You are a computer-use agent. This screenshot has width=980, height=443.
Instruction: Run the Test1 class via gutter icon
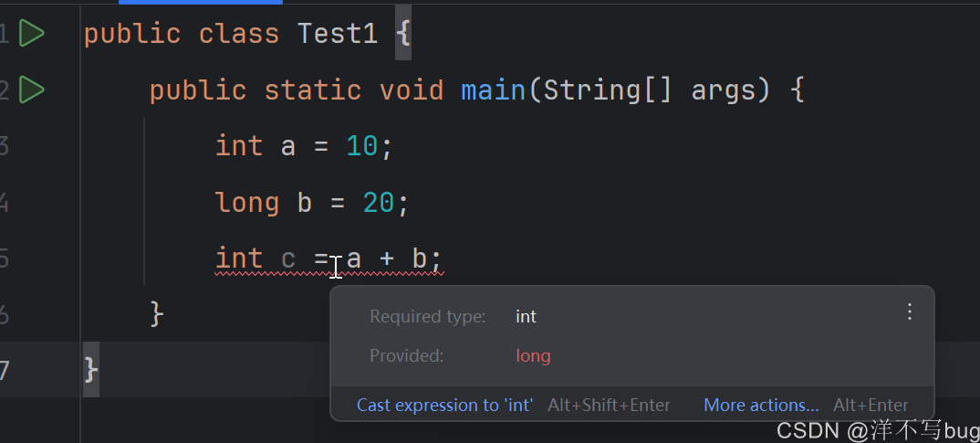click(x=31, y=33)
